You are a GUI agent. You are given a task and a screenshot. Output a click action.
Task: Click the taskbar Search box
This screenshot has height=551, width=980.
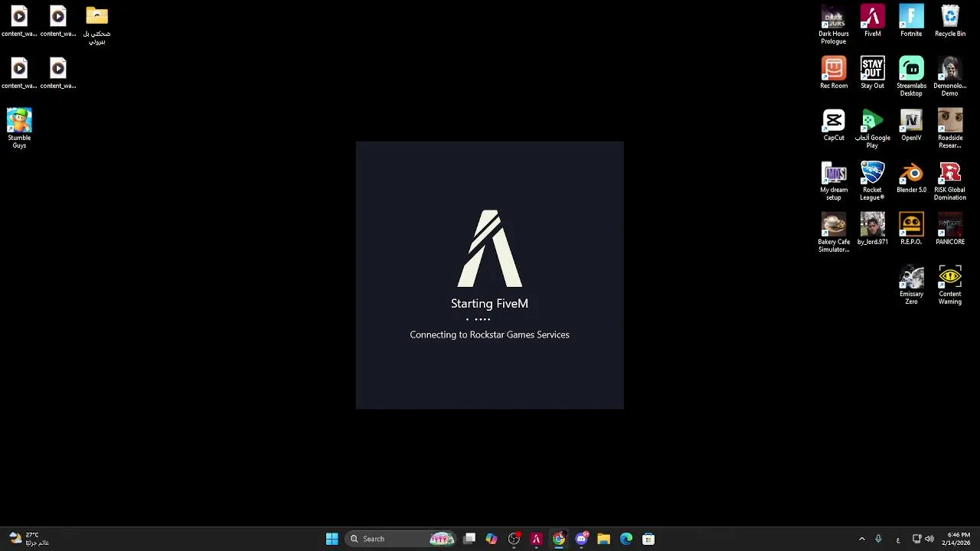click(x=400, y=539)
